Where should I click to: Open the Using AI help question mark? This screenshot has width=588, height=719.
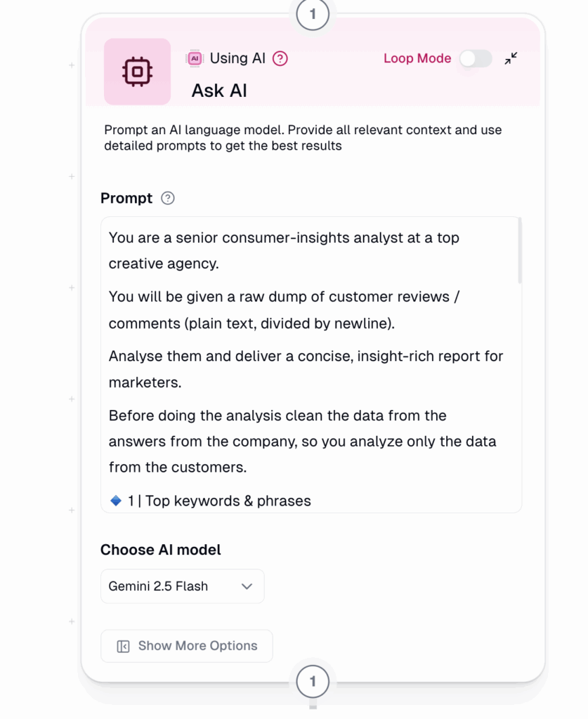click(280, 59)
